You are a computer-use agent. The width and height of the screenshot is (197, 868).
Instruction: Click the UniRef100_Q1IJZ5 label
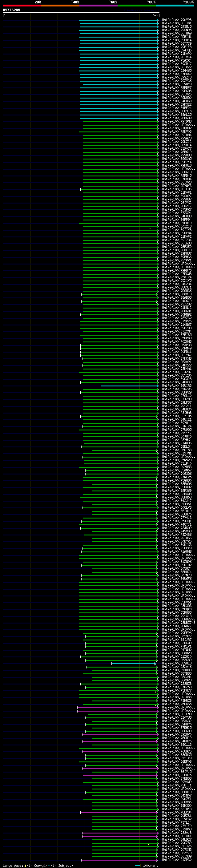[x=177, y=846]
